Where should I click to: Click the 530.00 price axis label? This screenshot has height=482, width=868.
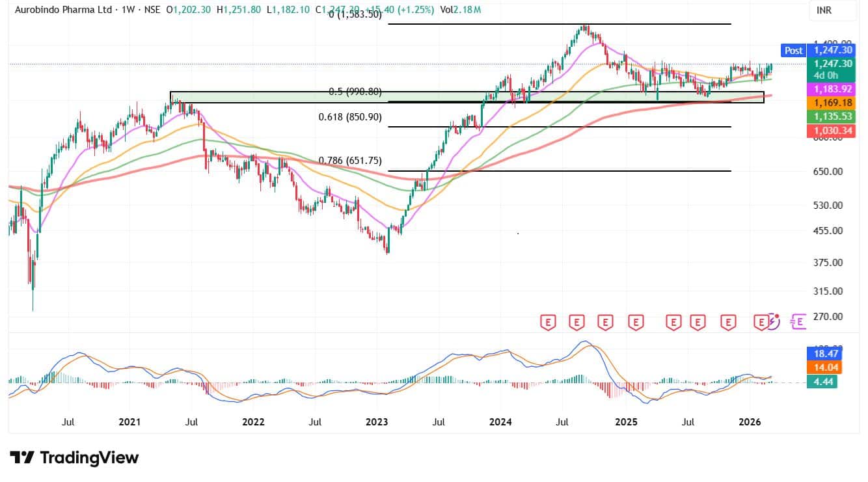click(x=827, y=206)
